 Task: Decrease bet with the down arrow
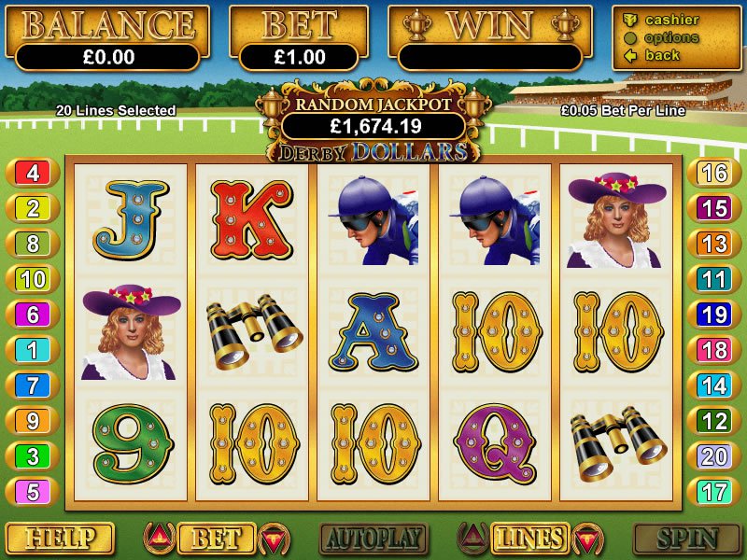pyautogui.click(x=274, y=539)
